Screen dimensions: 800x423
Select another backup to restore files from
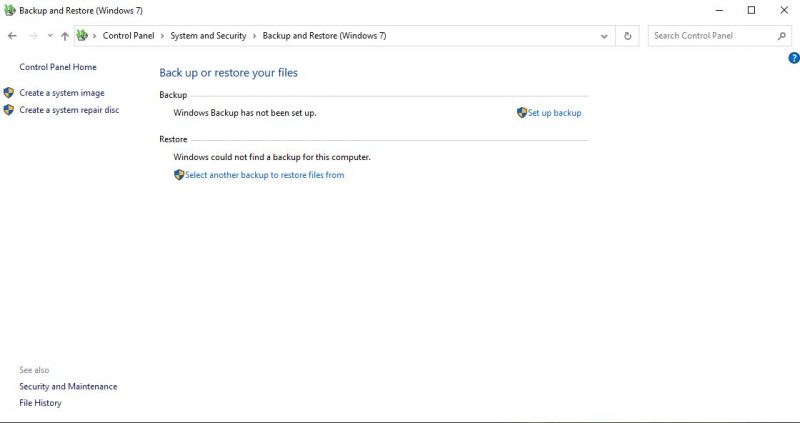coord(264,175)
